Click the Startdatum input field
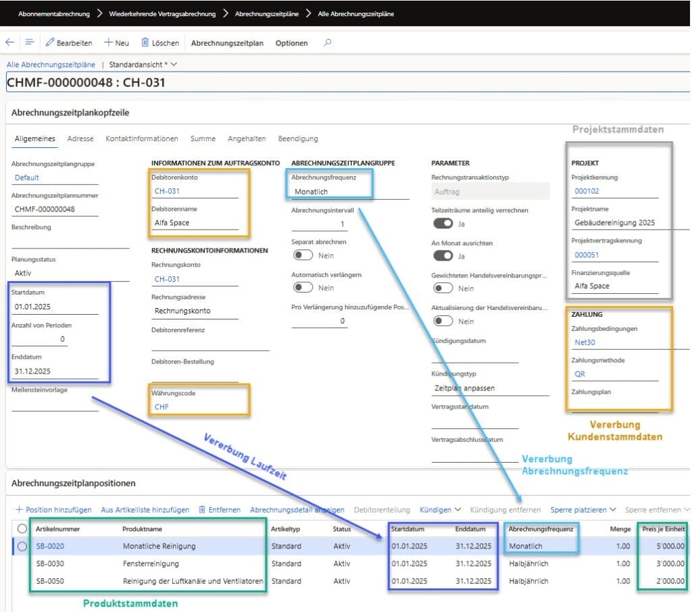The image size is (692, 616). pyautogui.click(x=55, y=307)
